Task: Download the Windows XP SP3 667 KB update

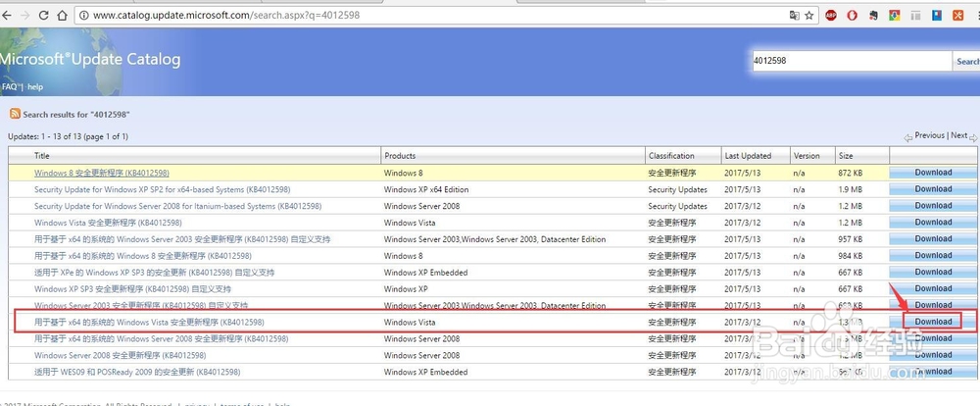Action: pyautogui.click(x=933, y=288)
